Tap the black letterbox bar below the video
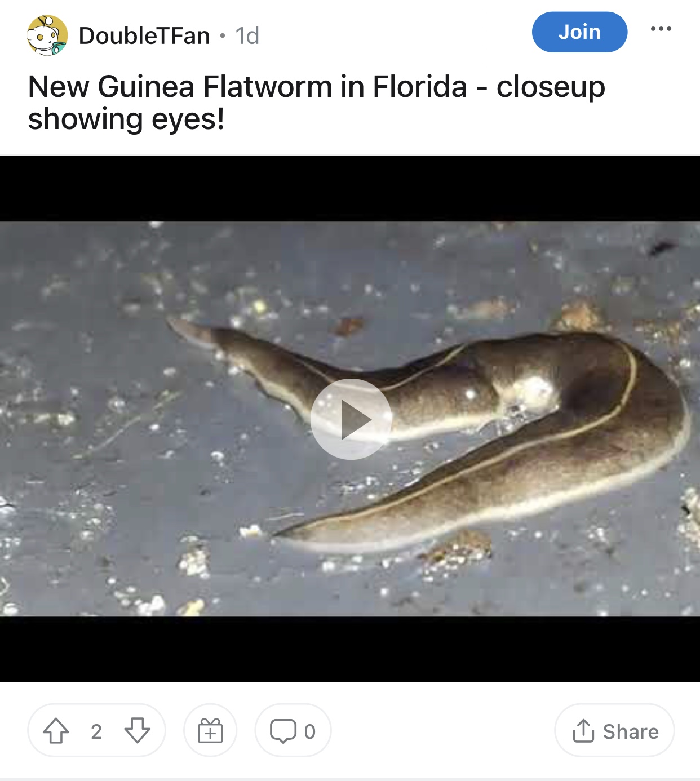Screen dimensions: 700x781 (x=350, y=649)
